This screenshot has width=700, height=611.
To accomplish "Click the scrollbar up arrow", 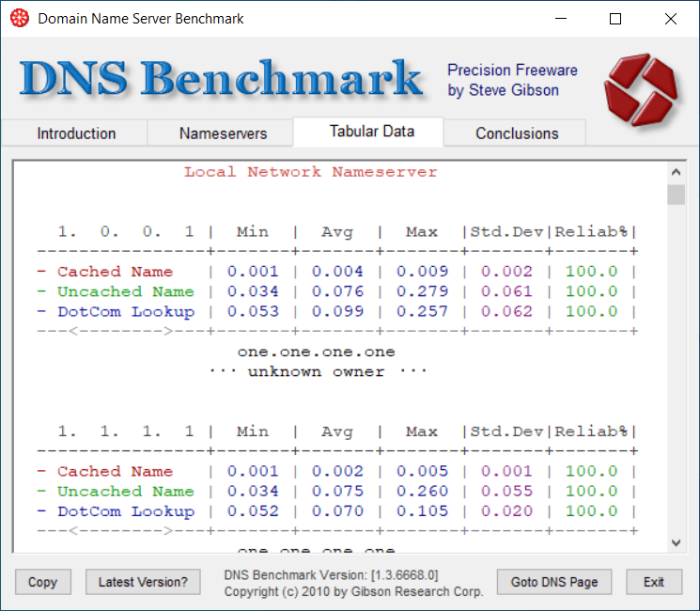I will click(x=676, y=172).
